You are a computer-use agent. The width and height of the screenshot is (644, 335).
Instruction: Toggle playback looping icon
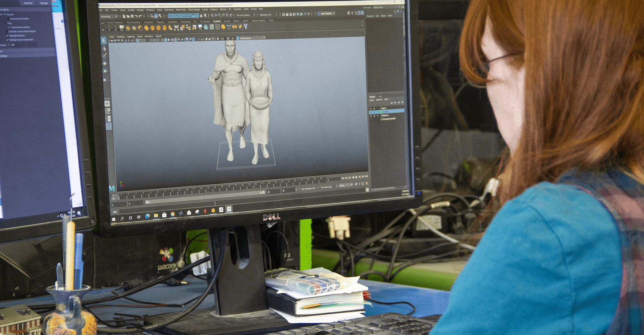coord(356,184)
